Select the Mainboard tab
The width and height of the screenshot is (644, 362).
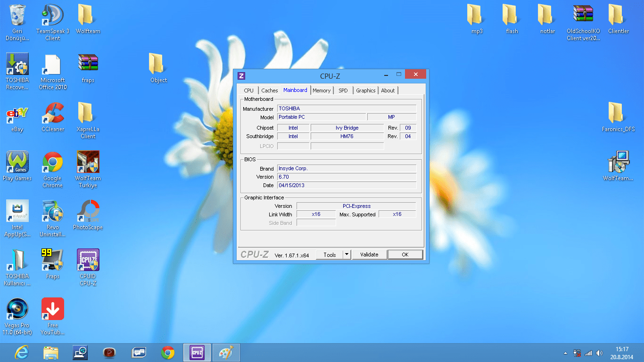[x=295, y=90]
